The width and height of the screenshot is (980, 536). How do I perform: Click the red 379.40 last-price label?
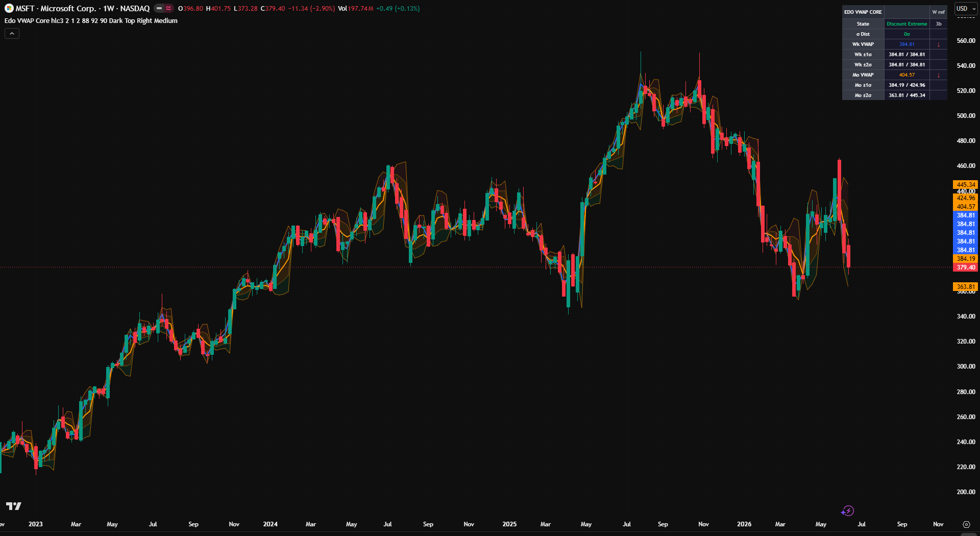point(966,267)
